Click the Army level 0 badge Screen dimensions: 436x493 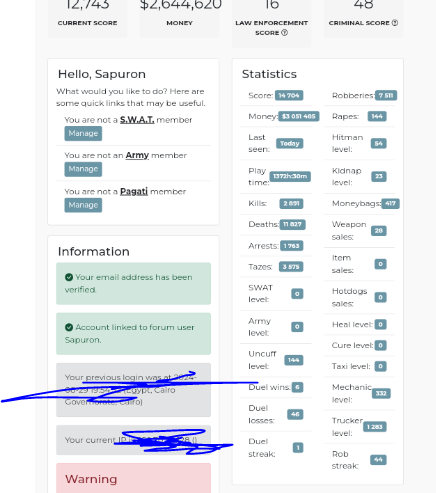[297, 327]
